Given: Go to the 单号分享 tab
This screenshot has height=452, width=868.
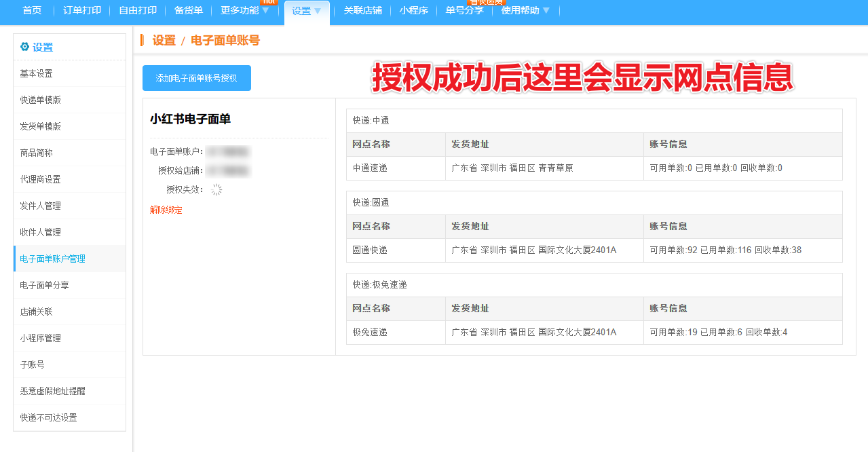Looking at the screenshot, I should point(465,11).
